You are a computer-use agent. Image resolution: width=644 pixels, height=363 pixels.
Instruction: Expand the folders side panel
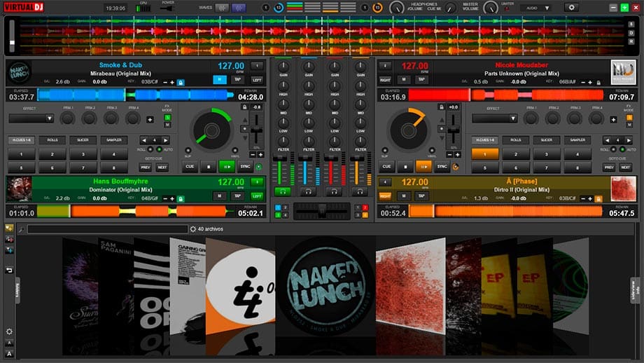coord(17,290)
